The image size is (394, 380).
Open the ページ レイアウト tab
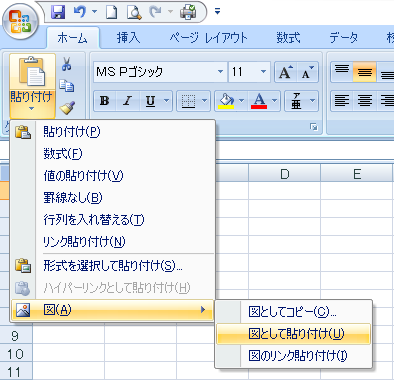click(208, 38)
